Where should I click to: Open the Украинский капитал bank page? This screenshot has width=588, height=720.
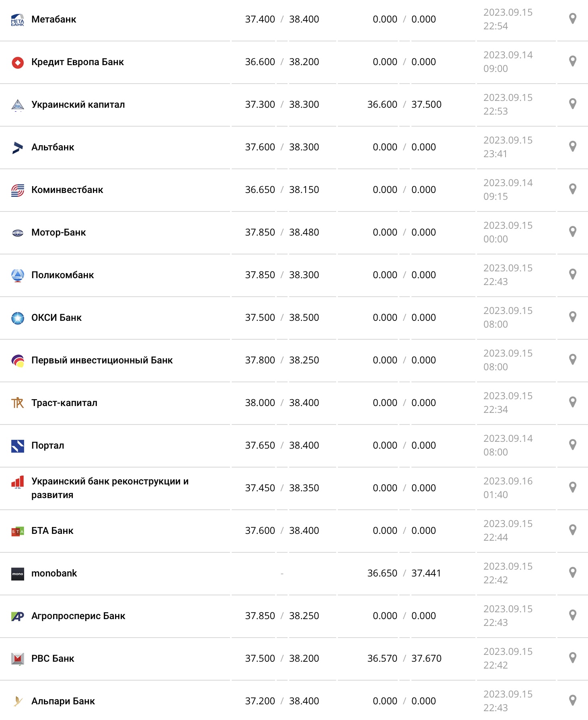pyautogui.click(x=79, y=104)
